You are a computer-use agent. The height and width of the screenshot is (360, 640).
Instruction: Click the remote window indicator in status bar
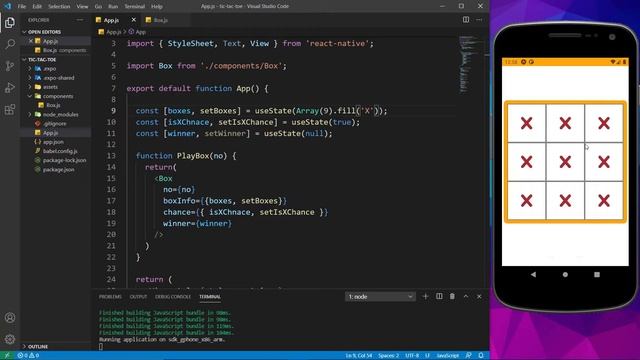[7, 356]
